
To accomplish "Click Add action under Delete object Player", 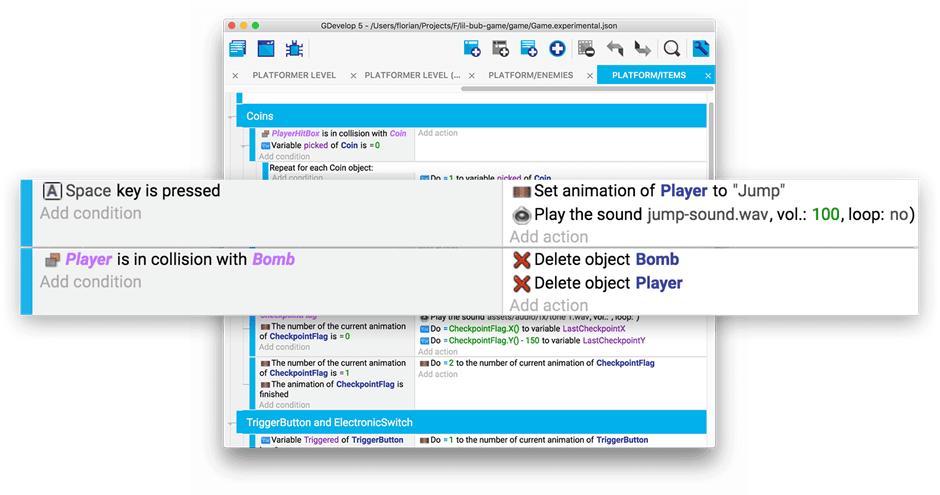I will (548, 305).
